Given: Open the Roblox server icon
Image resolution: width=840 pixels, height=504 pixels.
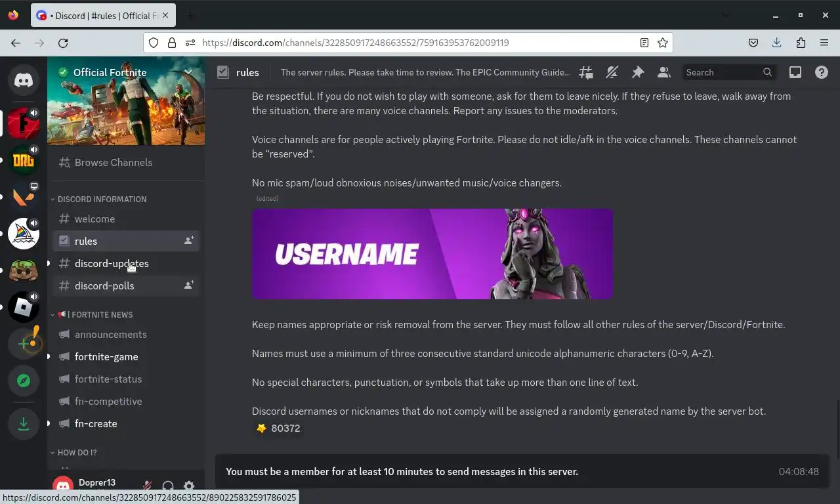Looking at the screenshot, I should 24,307.
